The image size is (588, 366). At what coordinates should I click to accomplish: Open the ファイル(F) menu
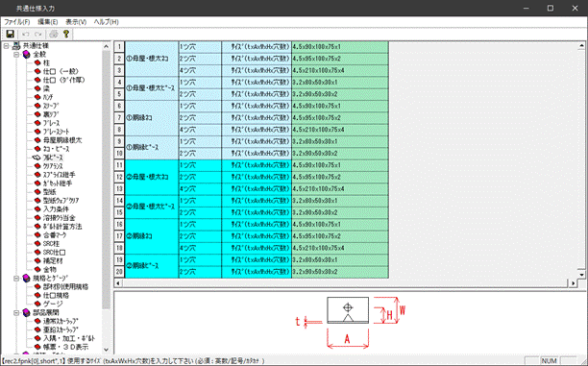[17, 22]
